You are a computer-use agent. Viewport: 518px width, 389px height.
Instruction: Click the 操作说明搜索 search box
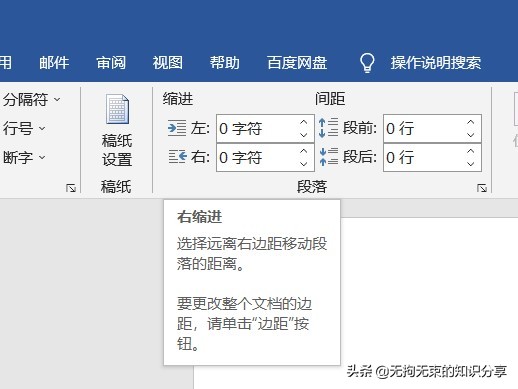point(436,63)
